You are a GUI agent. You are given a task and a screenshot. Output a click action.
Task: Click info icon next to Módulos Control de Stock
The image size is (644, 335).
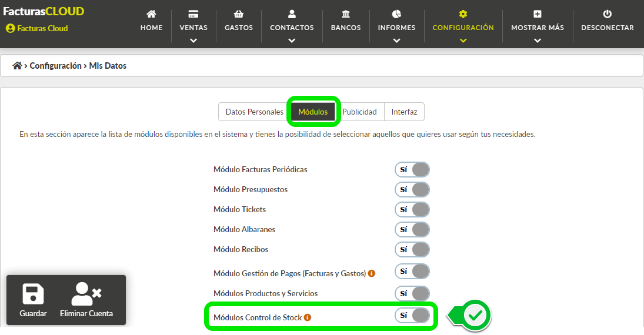point(307,317)
